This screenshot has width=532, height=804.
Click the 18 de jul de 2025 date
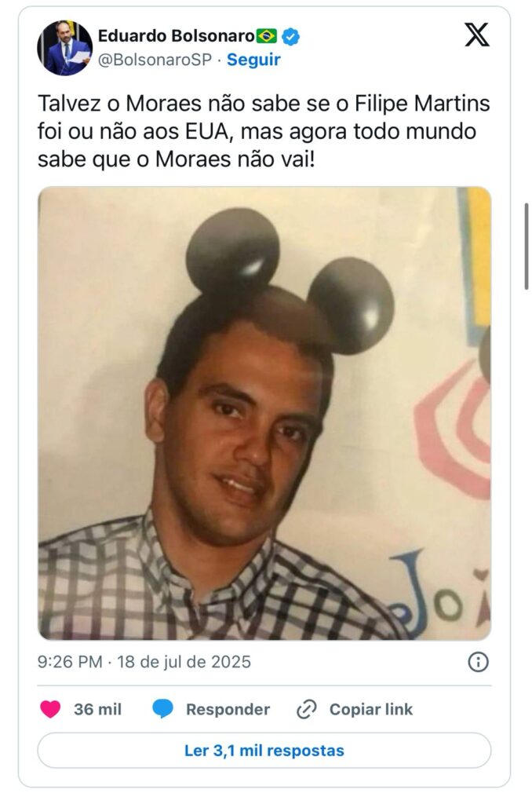tap(184, 662)
